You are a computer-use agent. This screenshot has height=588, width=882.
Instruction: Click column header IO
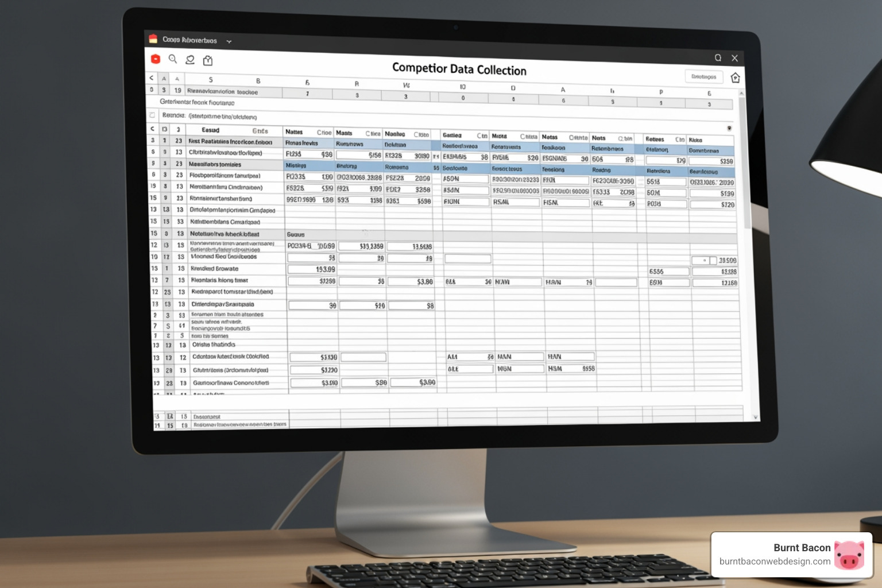(x=462, y=87)
